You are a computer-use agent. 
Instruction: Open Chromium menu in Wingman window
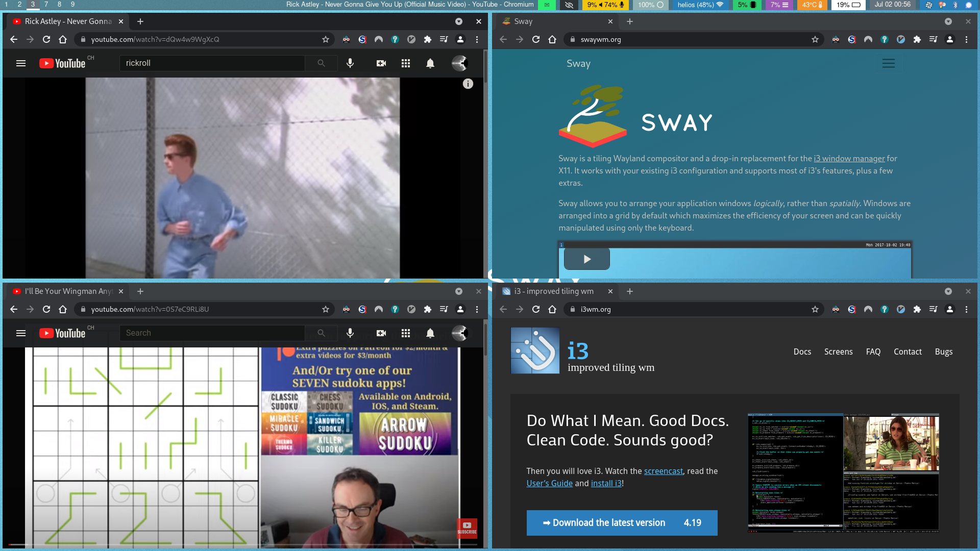tap(477, 309)
